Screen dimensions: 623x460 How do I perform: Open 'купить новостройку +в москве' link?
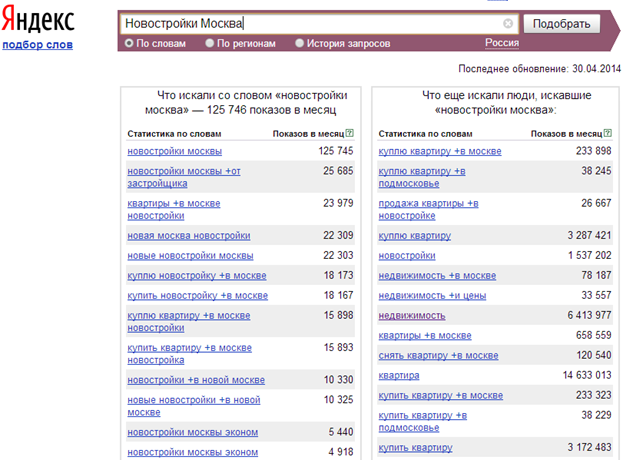click(197, 296)
